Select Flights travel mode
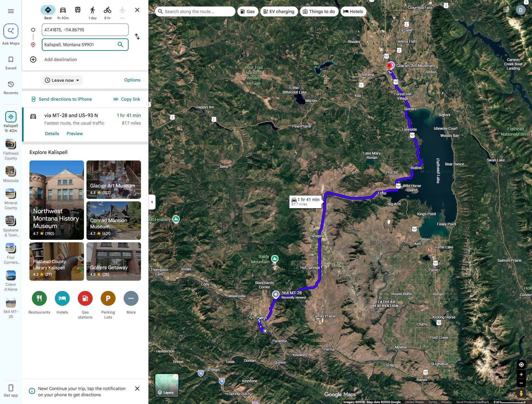 [122, 13]
